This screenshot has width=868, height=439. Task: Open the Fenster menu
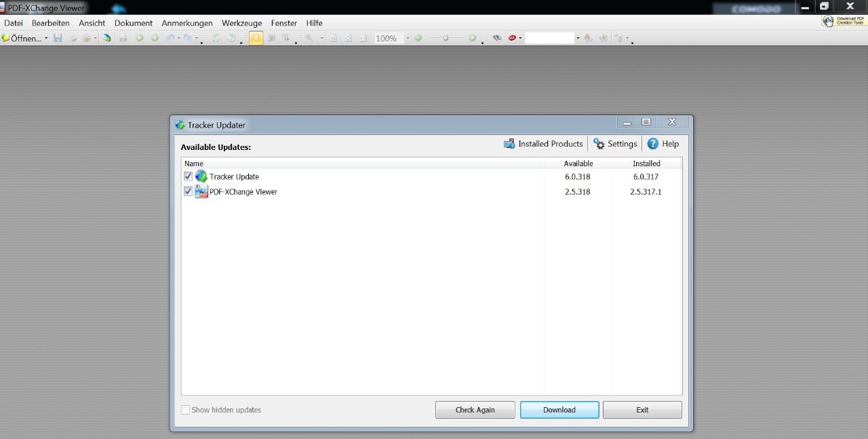click(x=284, y=23)
